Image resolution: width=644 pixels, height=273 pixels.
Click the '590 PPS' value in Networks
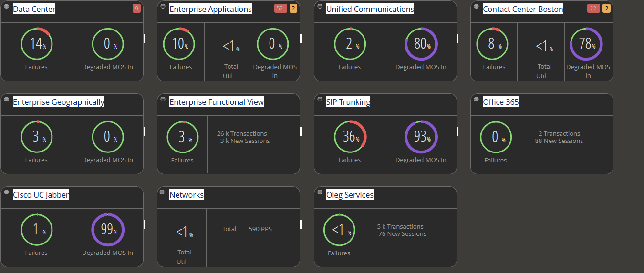point(260,229)
